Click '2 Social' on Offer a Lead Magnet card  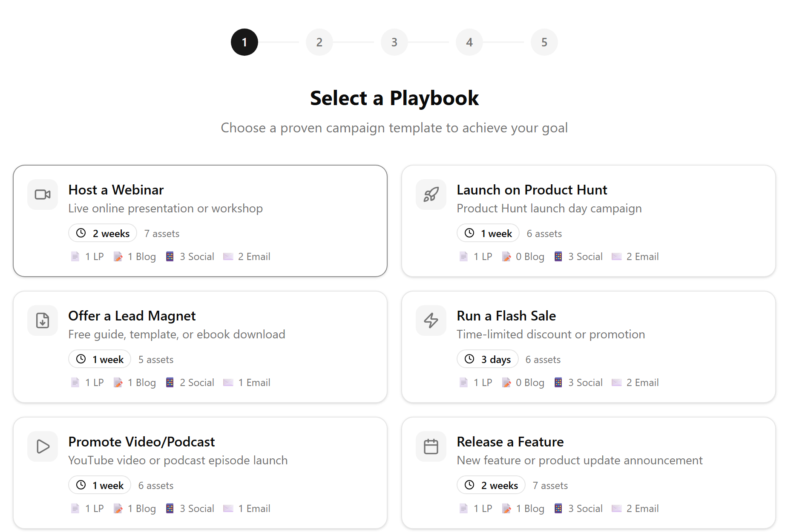[x=197, y=383]
